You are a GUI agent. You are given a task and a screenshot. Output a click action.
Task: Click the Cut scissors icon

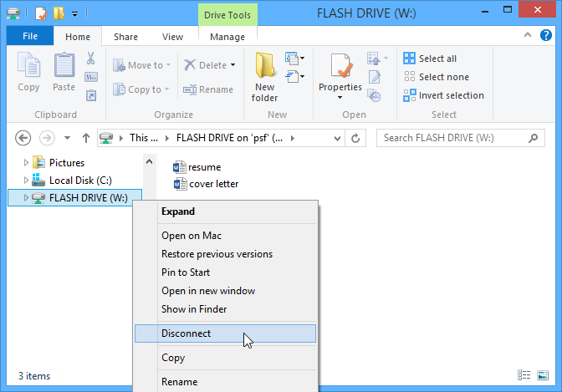tap(90, 58)
